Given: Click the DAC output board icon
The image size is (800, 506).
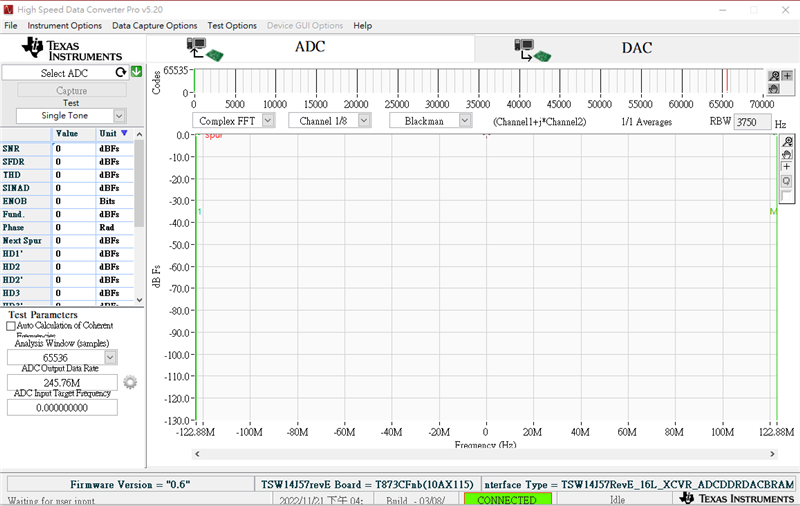Looking at the screenshot, I should (x=532, y=50).
